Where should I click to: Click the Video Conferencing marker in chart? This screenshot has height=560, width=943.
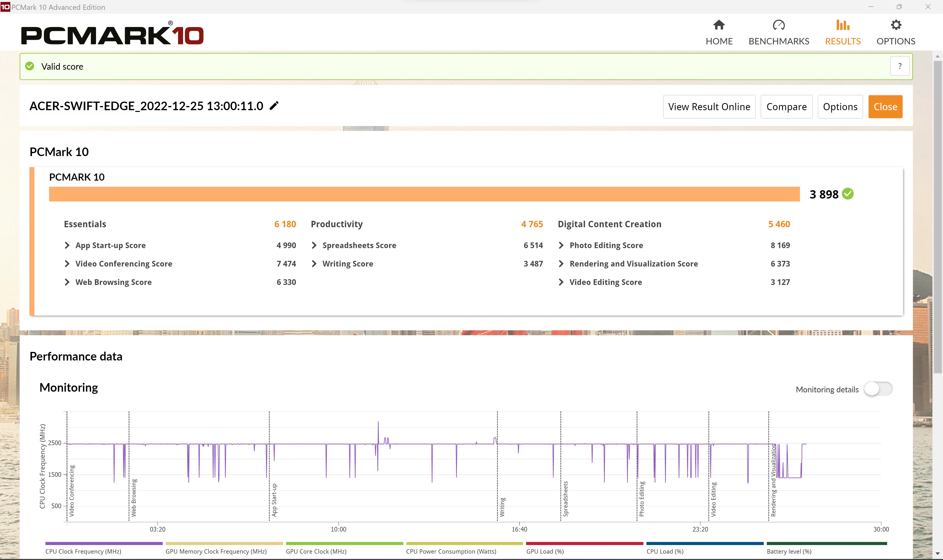pos(72,491)
